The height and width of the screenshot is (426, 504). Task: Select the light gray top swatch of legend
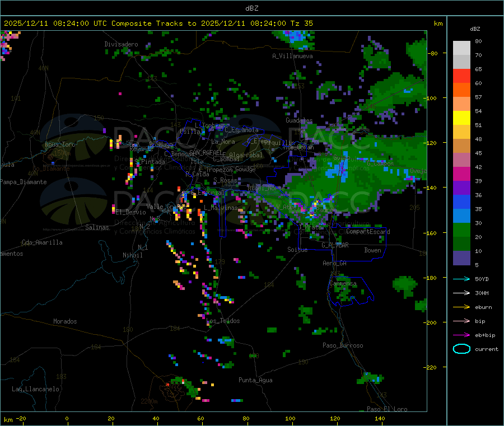pyautogui.click(x=461, y=48)
